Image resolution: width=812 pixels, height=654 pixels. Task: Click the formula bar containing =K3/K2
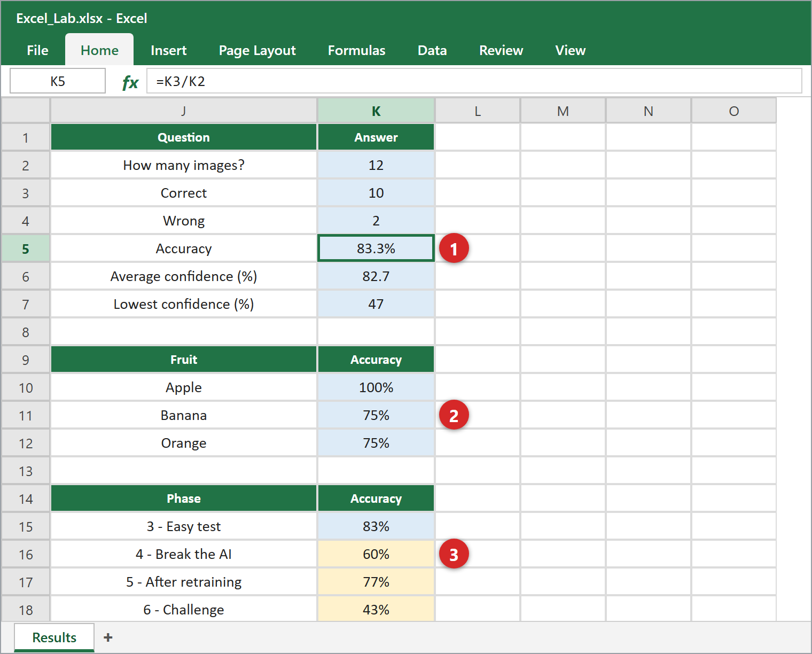pos(474,81)
